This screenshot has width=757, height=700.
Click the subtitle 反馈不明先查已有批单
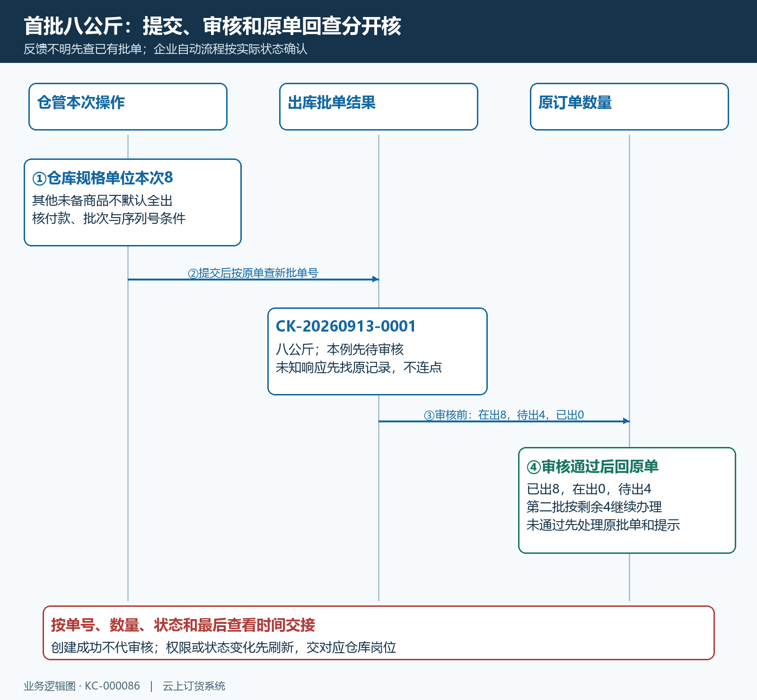[x=83, y=49]
